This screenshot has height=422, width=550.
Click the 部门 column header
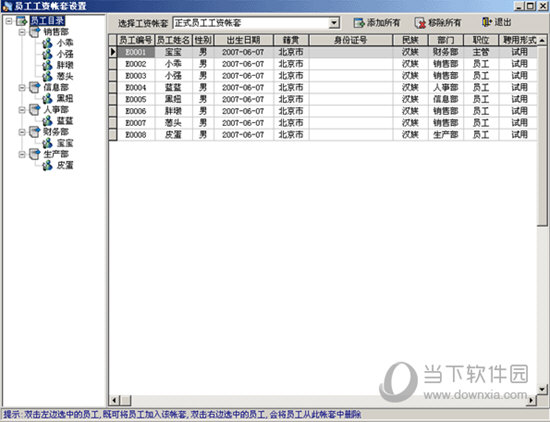pos(446,40)
